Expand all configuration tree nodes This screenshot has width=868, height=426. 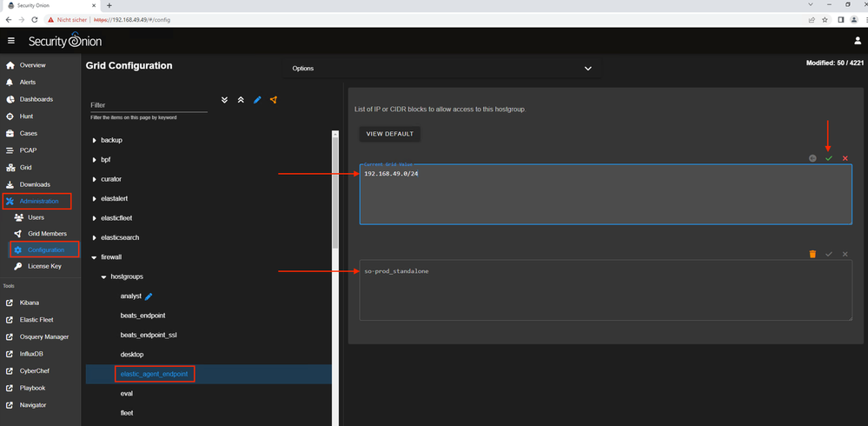pos(224,100)
